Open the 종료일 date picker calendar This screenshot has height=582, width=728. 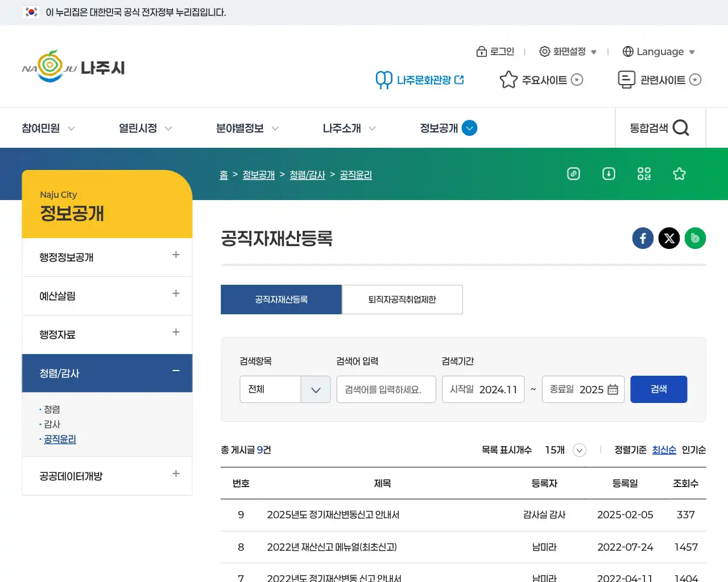pos(613,389)
